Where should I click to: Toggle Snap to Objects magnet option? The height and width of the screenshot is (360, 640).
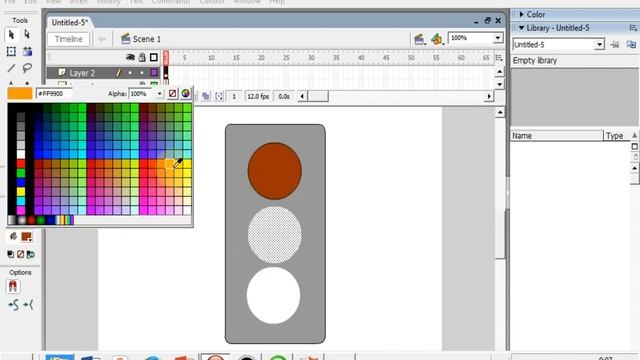click(13, 287)
